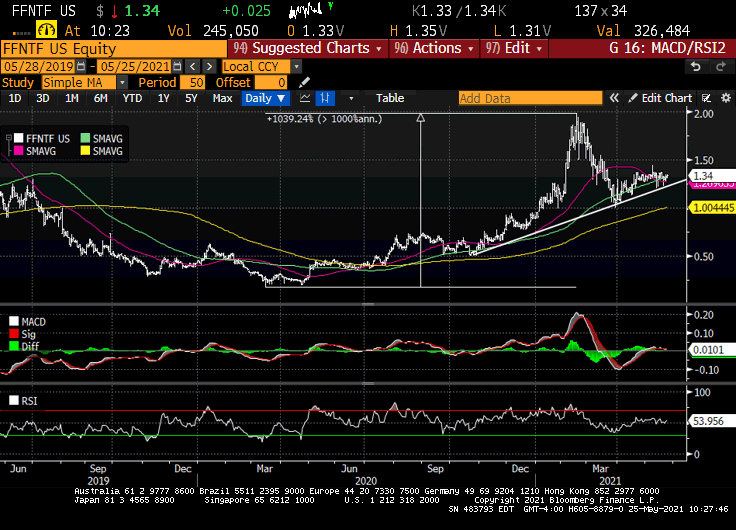Open Suggested Charts dropdown

click(x=307, y=48)
